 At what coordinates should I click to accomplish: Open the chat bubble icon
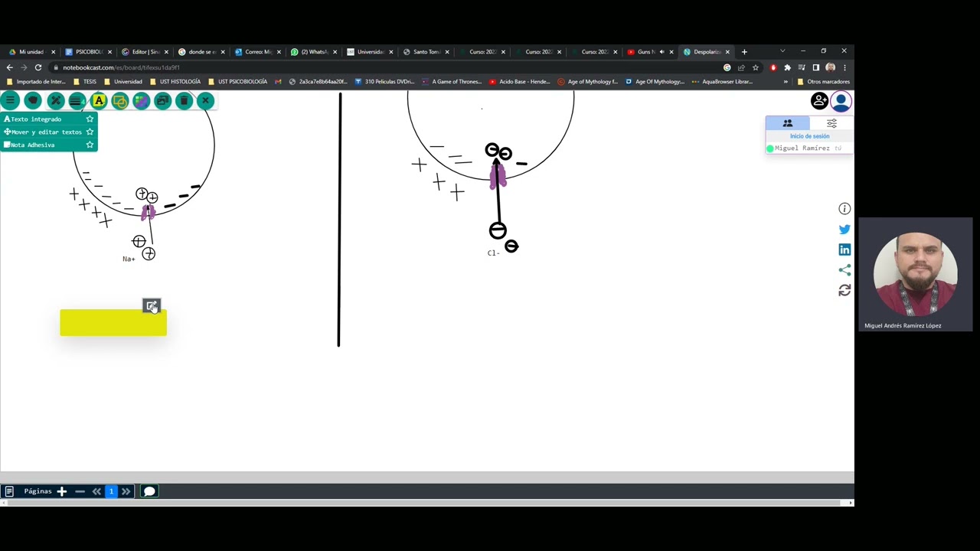pyautogui.click(x=149, y=491)
